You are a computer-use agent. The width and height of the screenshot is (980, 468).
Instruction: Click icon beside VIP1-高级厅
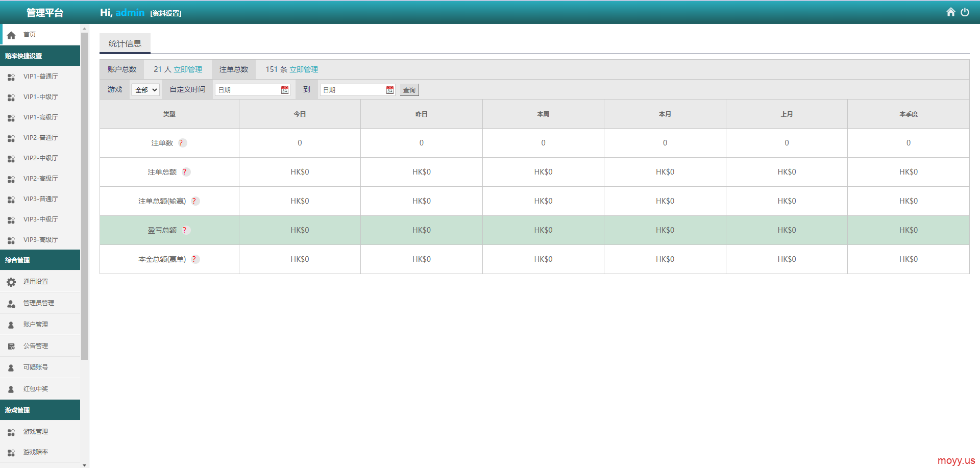coord(11,118)
